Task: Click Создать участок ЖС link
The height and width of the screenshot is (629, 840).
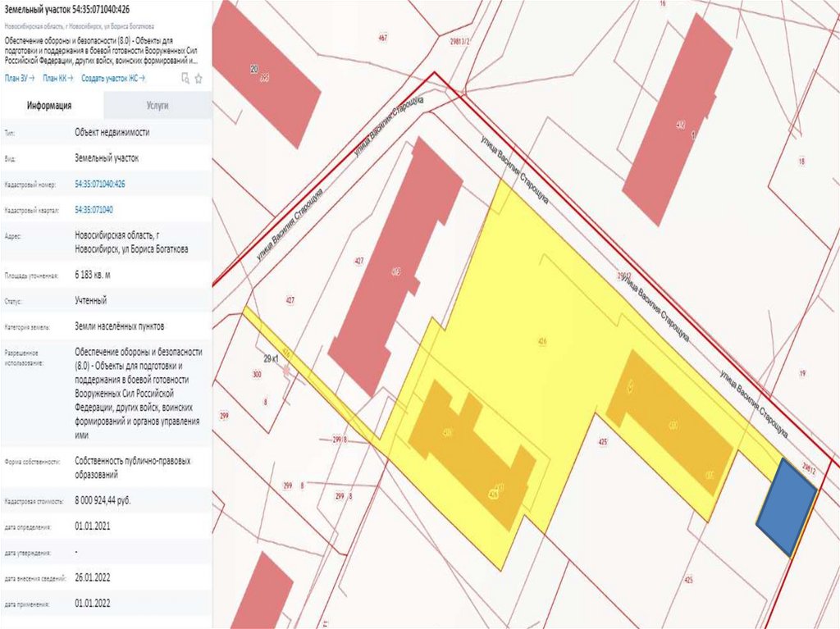Action: click(x=113, y=78)
